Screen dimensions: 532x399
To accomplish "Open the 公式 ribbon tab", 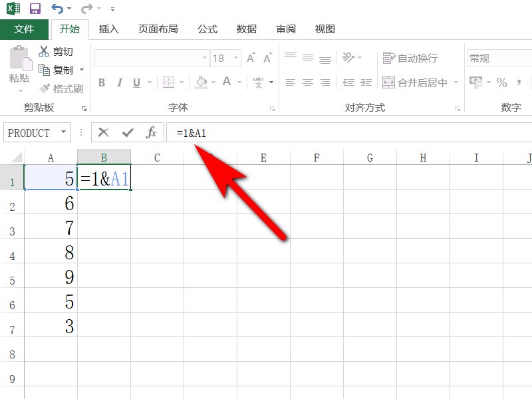I will (x=207, y=29).
